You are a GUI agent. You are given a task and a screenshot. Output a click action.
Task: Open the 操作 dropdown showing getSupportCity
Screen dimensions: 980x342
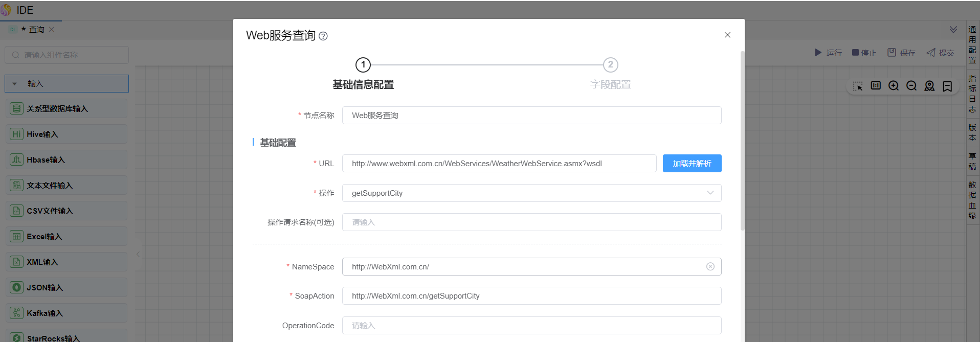(531, 193)
